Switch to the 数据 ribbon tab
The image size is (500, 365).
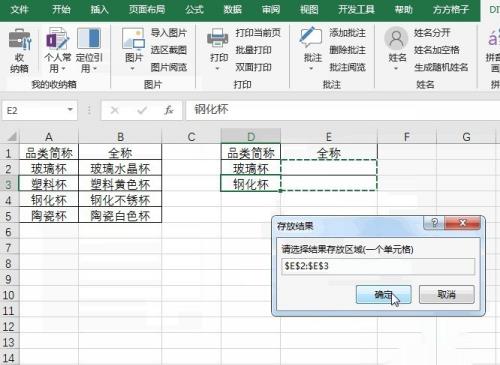tap(233, 9)
